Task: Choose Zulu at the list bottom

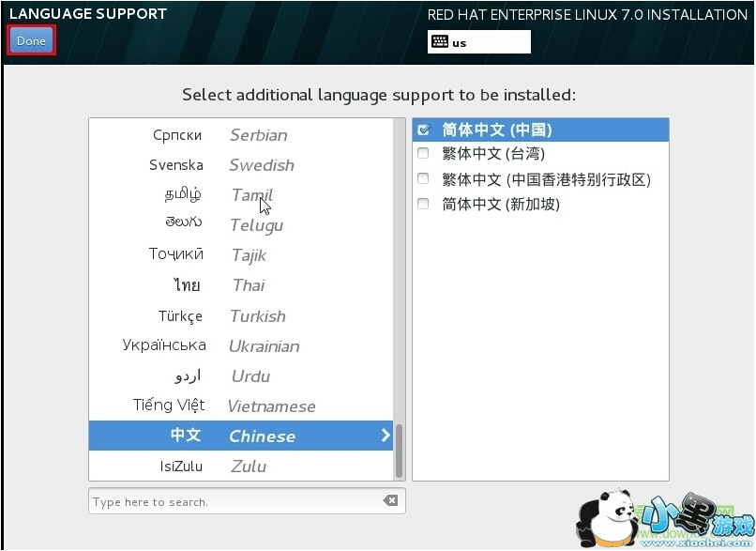Action: (x=241, y=466)
